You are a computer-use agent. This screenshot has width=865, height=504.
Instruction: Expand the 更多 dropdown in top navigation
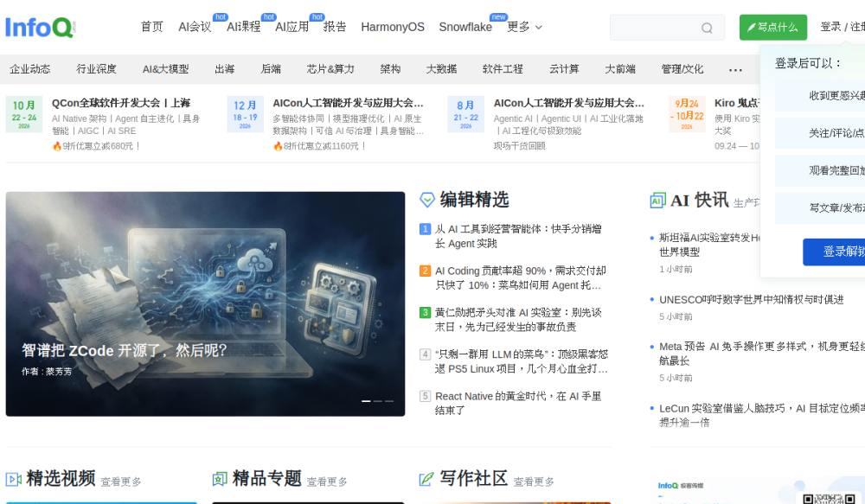524,27
